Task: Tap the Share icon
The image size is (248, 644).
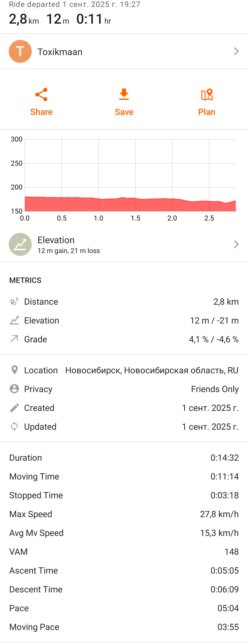Action: pyautogui.click(x=41, y=95)
